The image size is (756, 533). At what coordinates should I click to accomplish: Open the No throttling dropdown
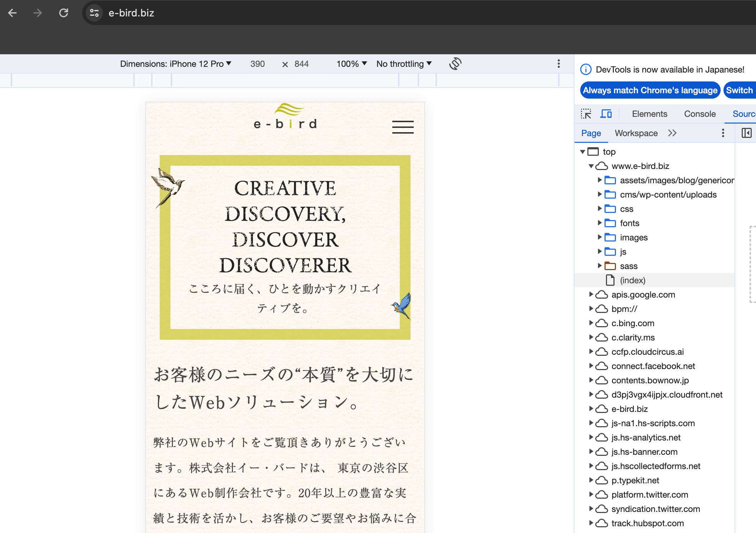coord(404,64)
